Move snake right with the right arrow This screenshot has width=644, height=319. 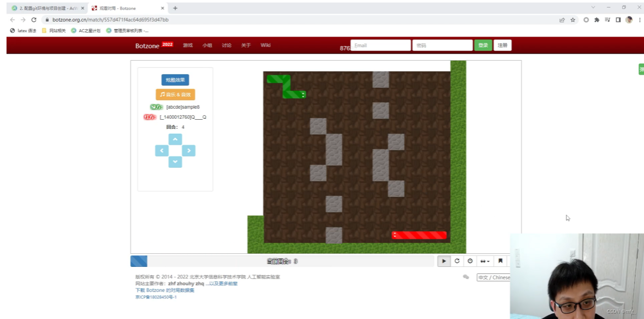189,151
